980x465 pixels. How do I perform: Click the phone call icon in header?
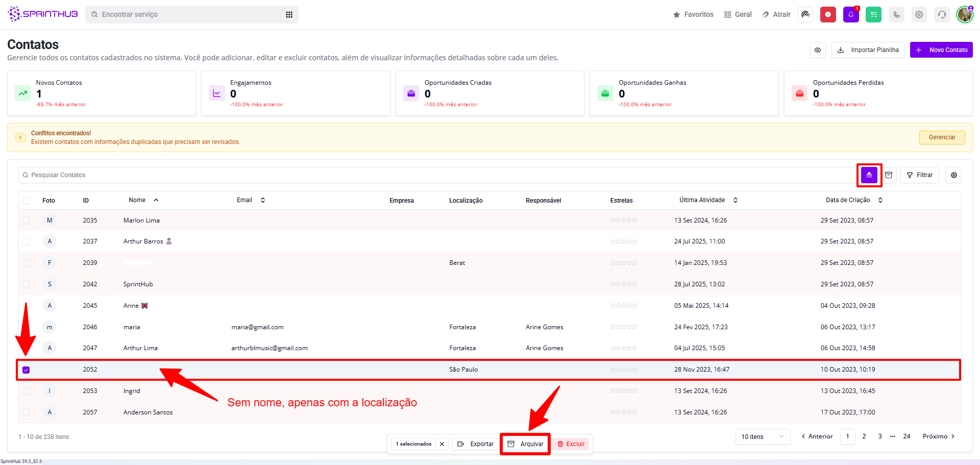896,15
